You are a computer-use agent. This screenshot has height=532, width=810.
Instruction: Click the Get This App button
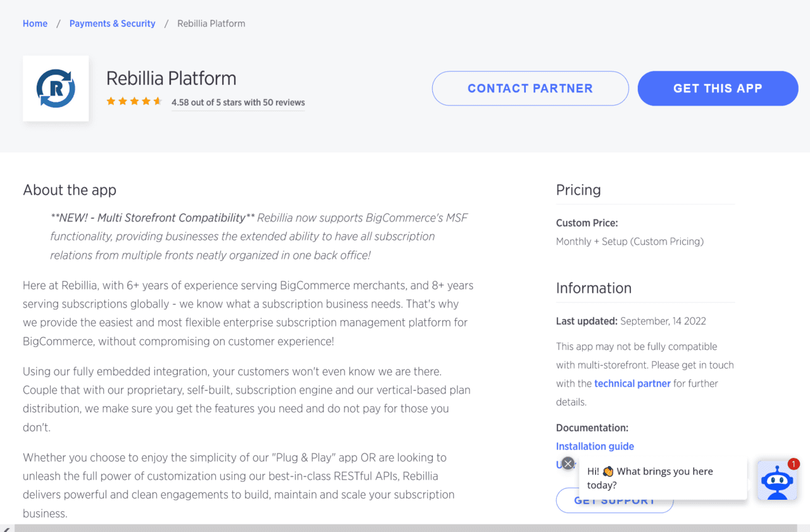(x=717, y=88)
